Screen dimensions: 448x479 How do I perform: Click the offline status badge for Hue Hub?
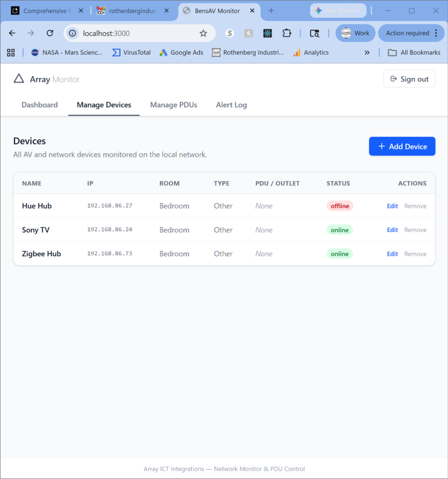click(x=340, y=206)
